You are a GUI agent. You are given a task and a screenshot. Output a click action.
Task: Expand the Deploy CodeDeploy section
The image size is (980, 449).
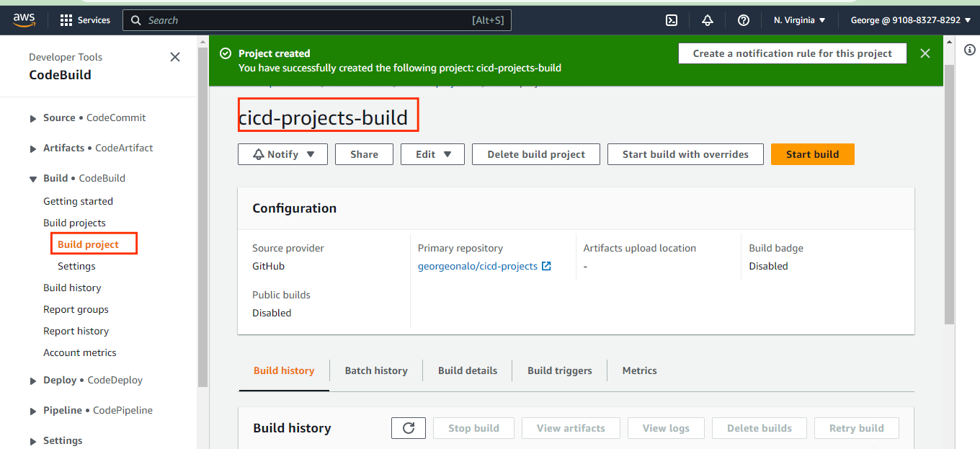pyautogui.click(x=32, y=380)
